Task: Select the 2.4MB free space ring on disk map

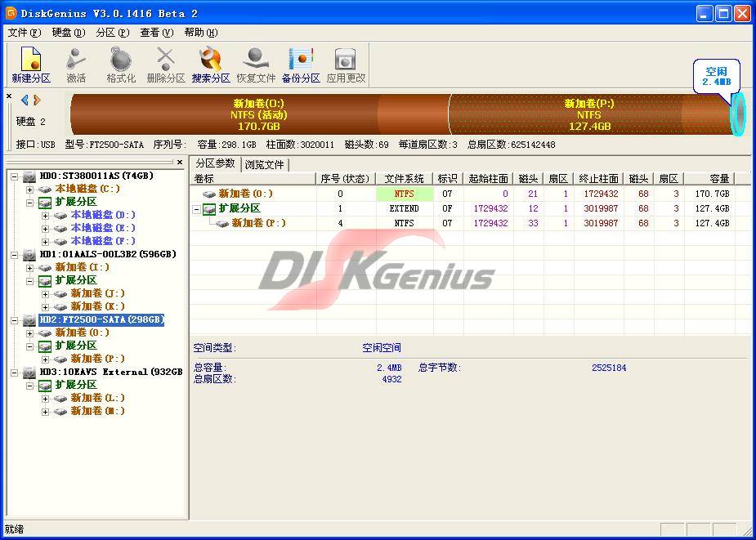Action: pyautogui.click(x=738, y=114)
